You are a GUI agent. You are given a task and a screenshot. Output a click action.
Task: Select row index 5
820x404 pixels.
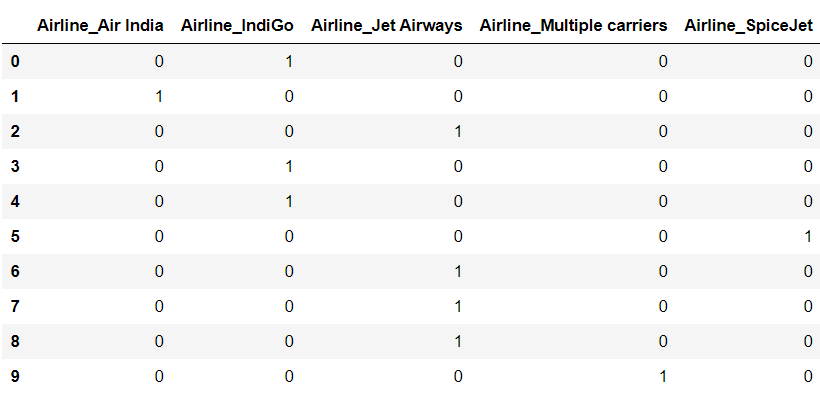tap(15, 237)
